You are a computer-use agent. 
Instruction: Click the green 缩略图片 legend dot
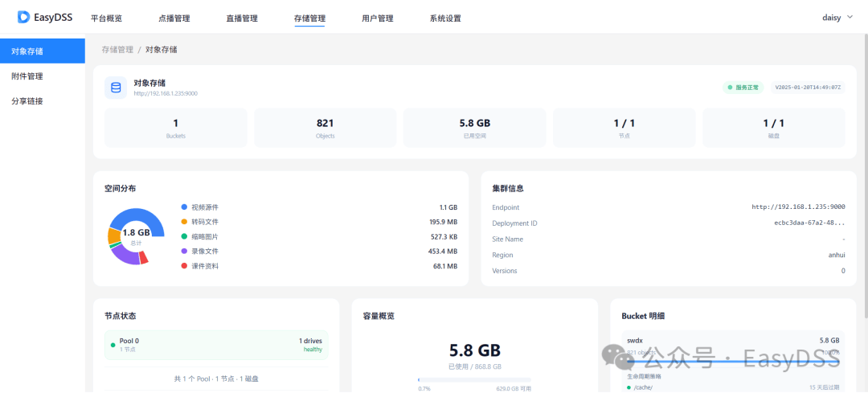click(184, 236)
